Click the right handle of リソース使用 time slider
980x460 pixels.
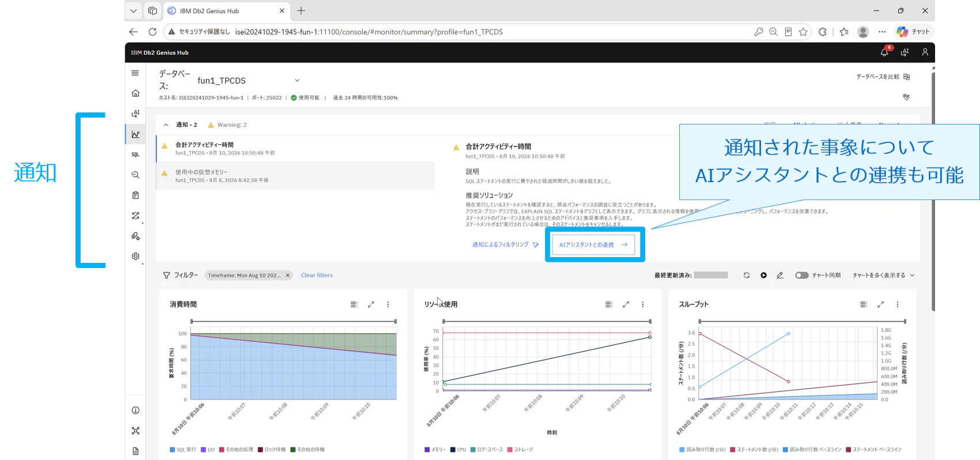pyautogui.click(x=650, y=321)
